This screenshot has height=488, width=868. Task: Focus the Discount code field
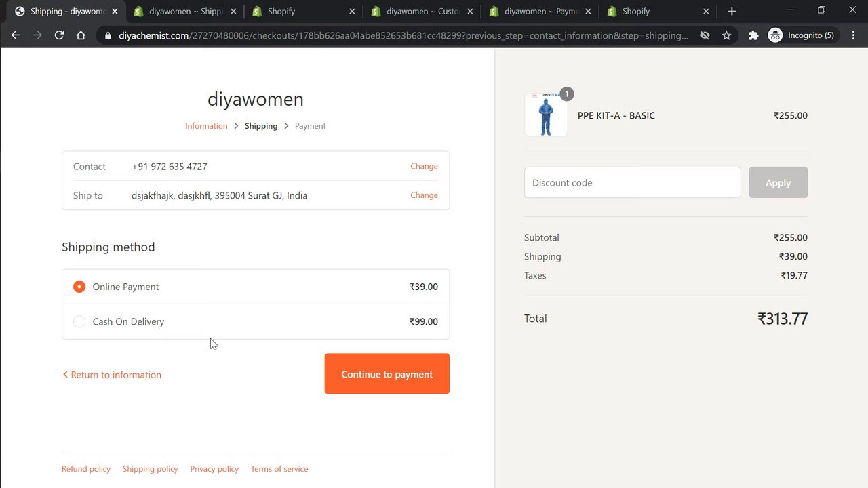[632, 182]
